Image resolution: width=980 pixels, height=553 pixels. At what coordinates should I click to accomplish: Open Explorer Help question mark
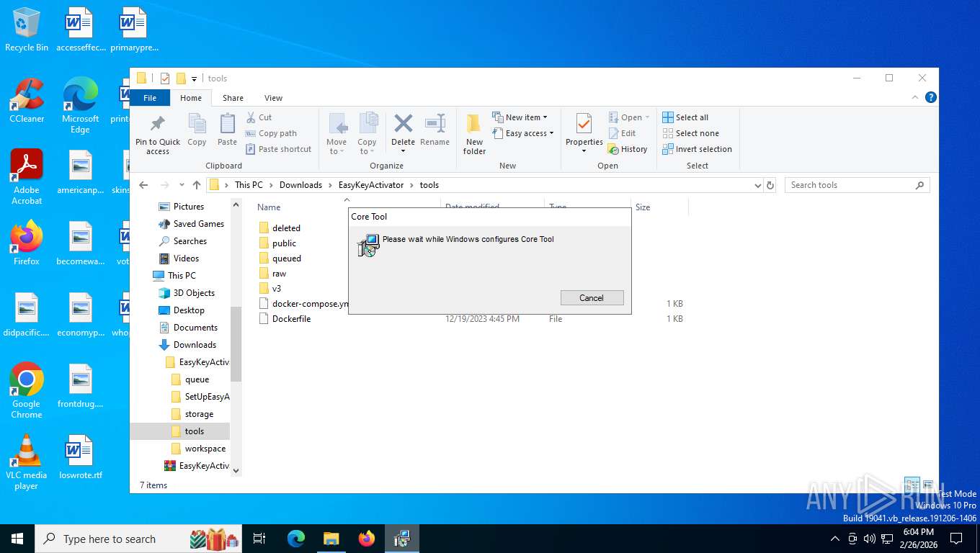point(930,97)
